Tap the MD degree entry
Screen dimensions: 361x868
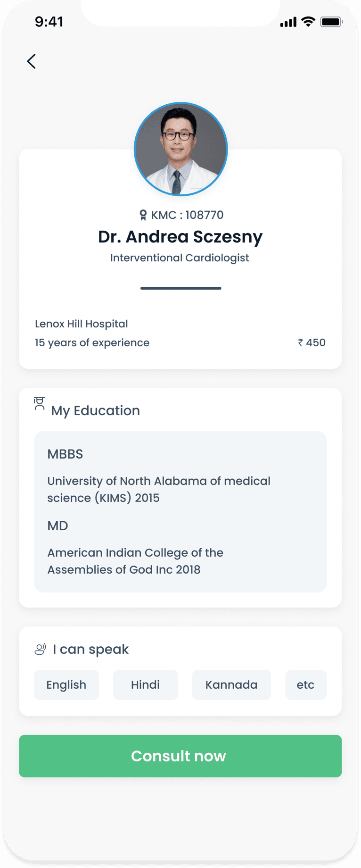(x=57, y=526)
